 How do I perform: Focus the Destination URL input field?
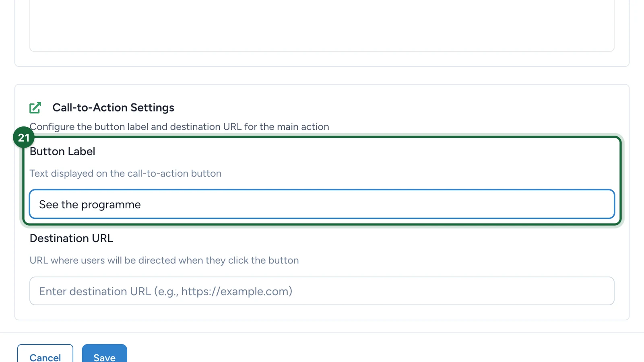tap(322, 291)
